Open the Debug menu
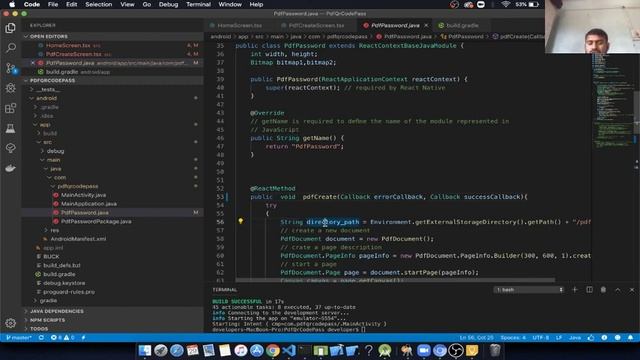 [168, 4]
